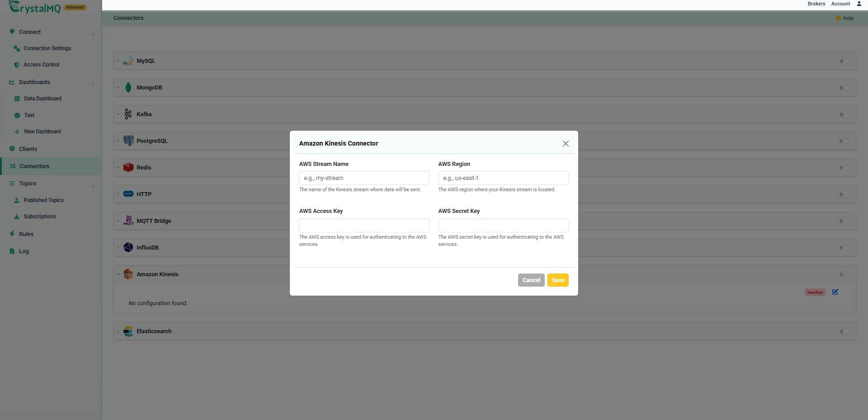Click the Clients icon in sidebar
868x420 pixels.
pyautogui.click(x=12, y=149)
